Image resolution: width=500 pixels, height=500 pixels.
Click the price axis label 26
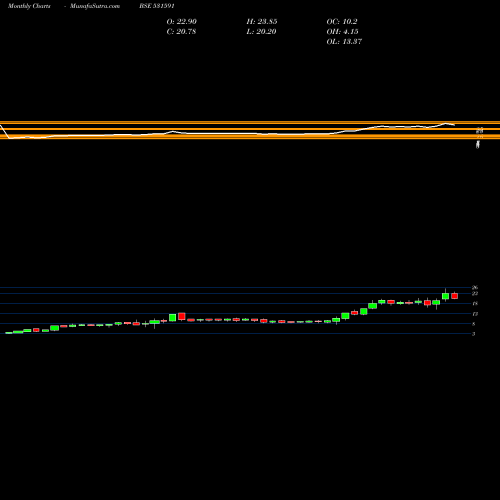pyautogui.click(x=475, y=287)
